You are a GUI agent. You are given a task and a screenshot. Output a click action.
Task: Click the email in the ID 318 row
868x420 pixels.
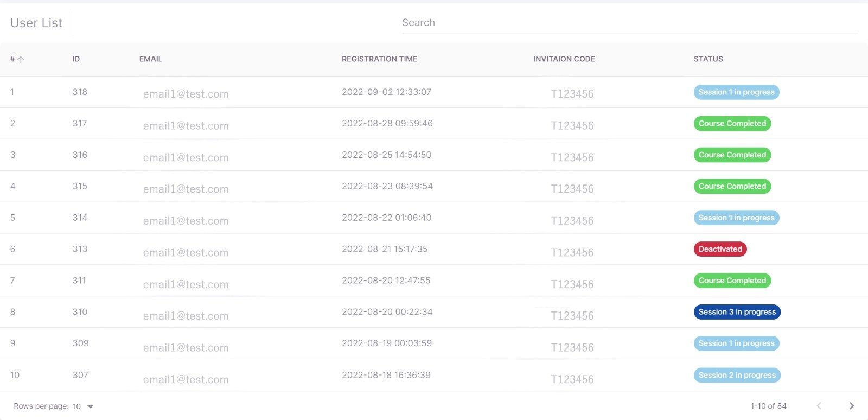click(186, 94)
